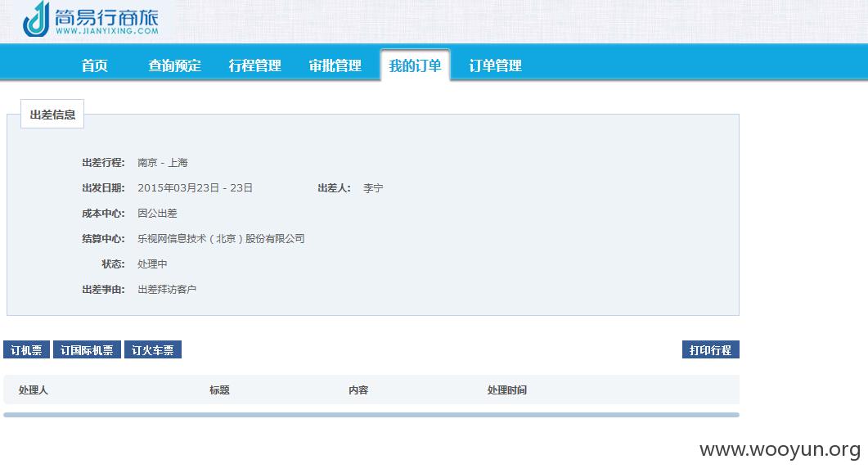Click the 标题 column header
Viewport: 868px width, 473px height.
220,390
